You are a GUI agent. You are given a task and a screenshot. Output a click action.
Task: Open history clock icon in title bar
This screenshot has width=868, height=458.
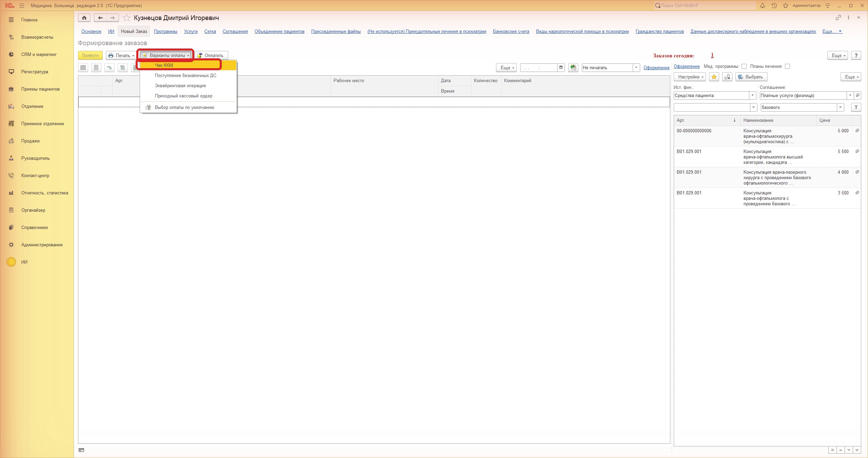(x=774, y=5)
